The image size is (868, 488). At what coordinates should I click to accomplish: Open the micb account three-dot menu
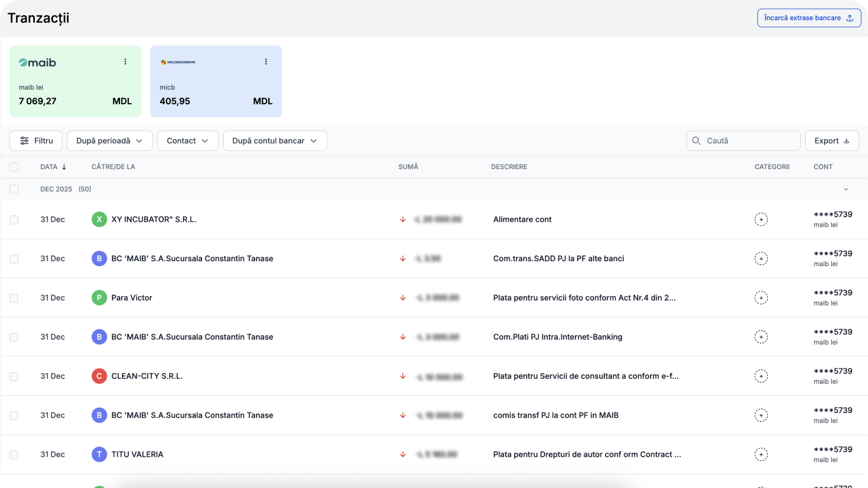coord(266,62)
